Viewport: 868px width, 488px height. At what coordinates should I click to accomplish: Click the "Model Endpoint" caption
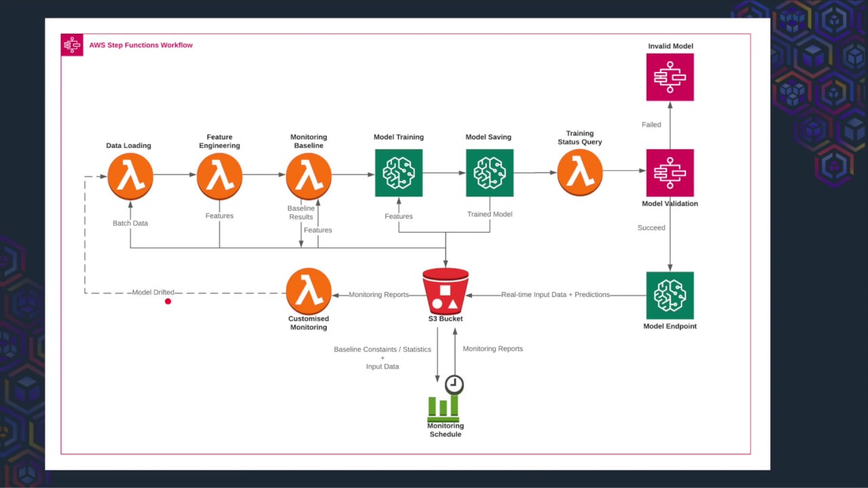click(670, 326)
